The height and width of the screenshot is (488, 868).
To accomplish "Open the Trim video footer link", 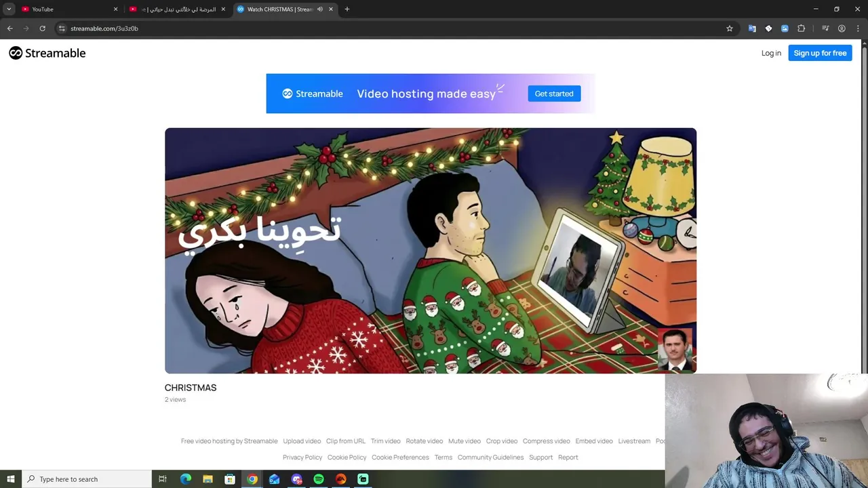I will [386, 441].
